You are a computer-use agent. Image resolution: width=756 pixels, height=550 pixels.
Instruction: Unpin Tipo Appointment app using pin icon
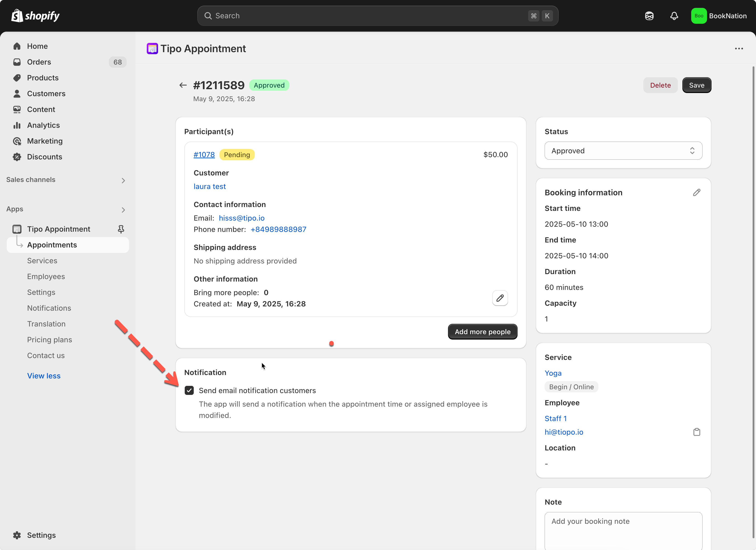121,229
